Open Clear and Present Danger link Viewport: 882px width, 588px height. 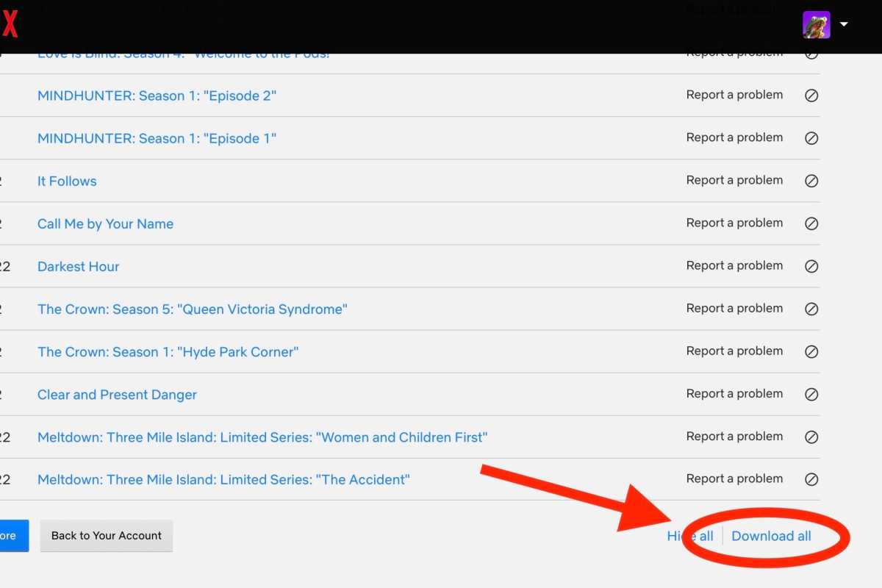tap(117, 394)
